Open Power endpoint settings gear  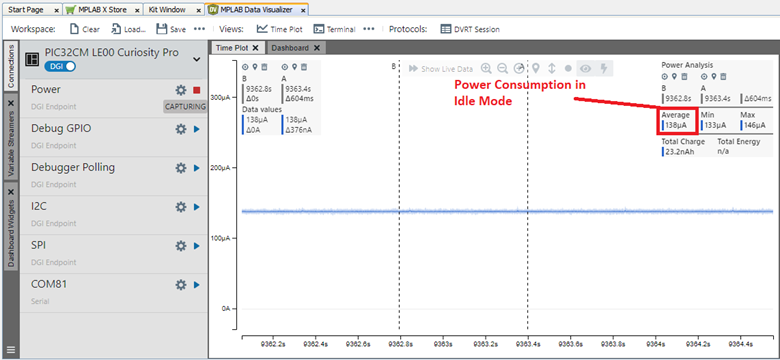pos(181,90)
